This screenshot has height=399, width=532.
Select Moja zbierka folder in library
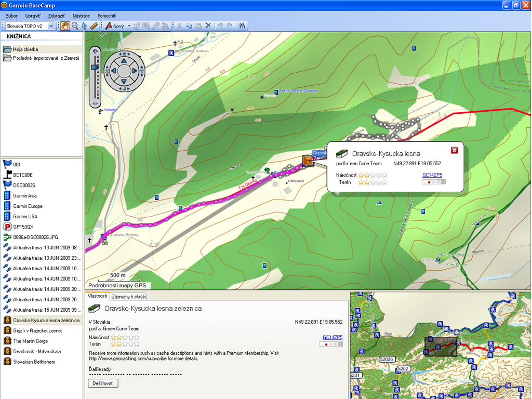(x=25, y=49)
